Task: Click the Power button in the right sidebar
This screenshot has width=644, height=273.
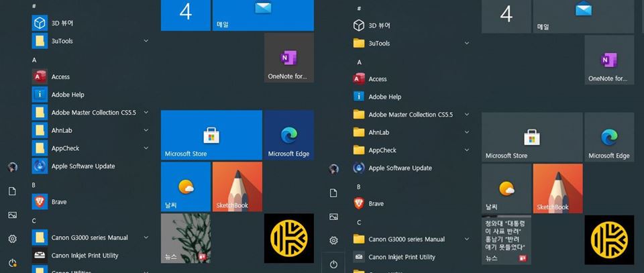Action: pyautogui.click(x=333, y=264)
